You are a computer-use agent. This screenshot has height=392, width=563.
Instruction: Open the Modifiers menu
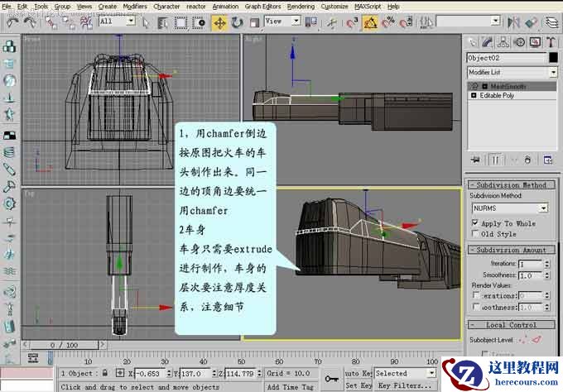click(x=135, y=7)
